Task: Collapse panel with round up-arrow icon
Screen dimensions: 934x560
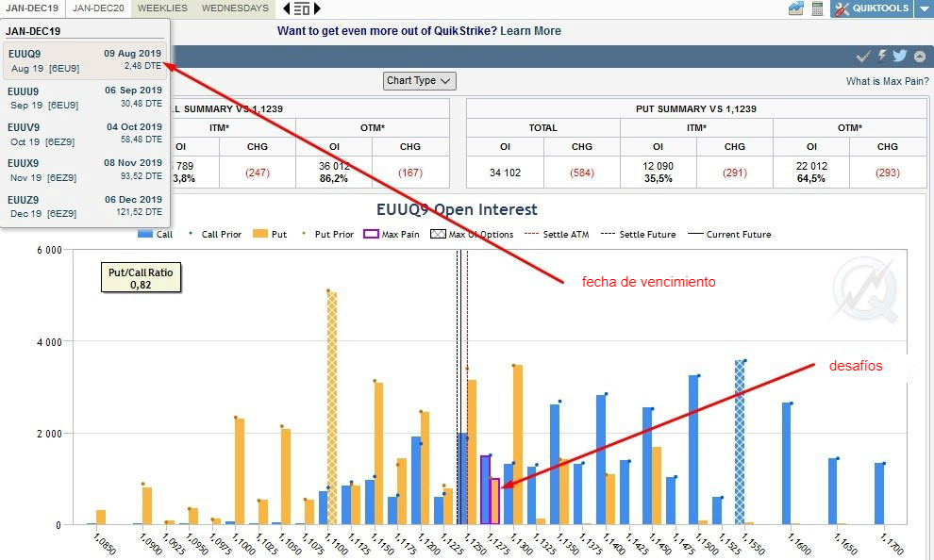Action: pos(919,57)
